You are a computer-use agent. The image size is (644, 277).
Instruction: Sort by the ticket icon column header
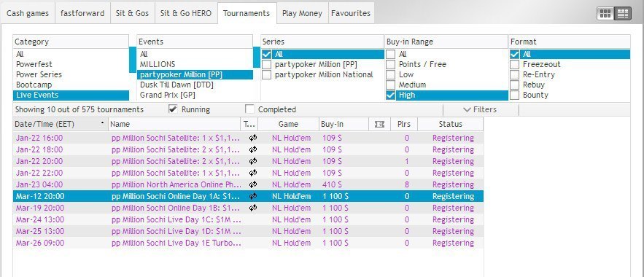pyautogui.click(x=379, y=125)
